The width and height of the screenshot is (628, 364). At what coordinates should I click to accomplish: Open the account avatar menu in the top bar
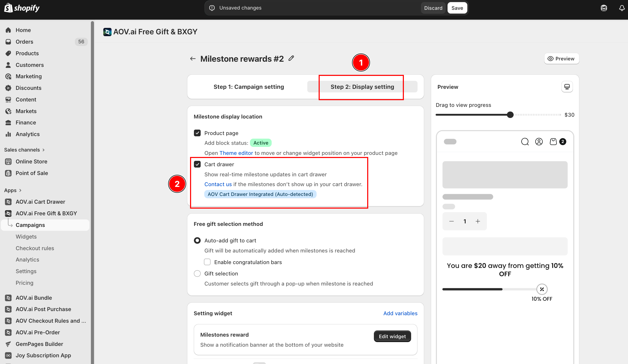[x=604, y=8]
